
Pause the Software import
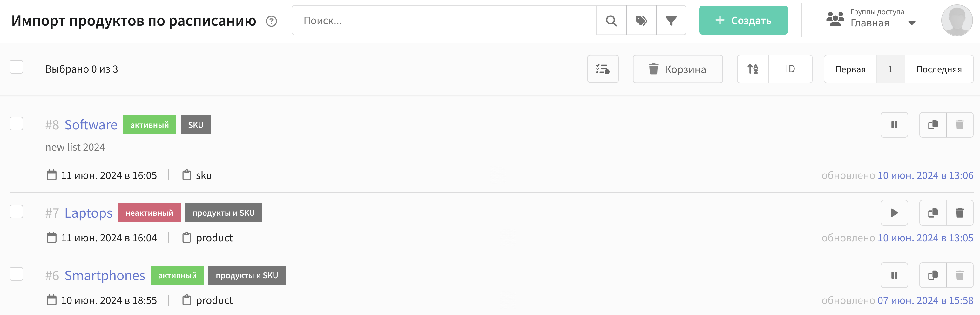coord(894,125)
